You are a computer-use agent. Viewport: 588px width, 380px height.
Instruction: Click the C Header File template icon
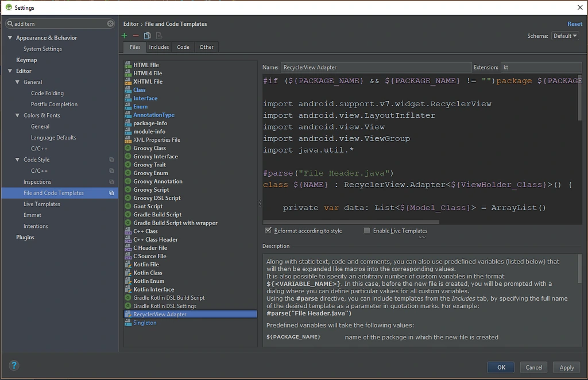point(128,248)
